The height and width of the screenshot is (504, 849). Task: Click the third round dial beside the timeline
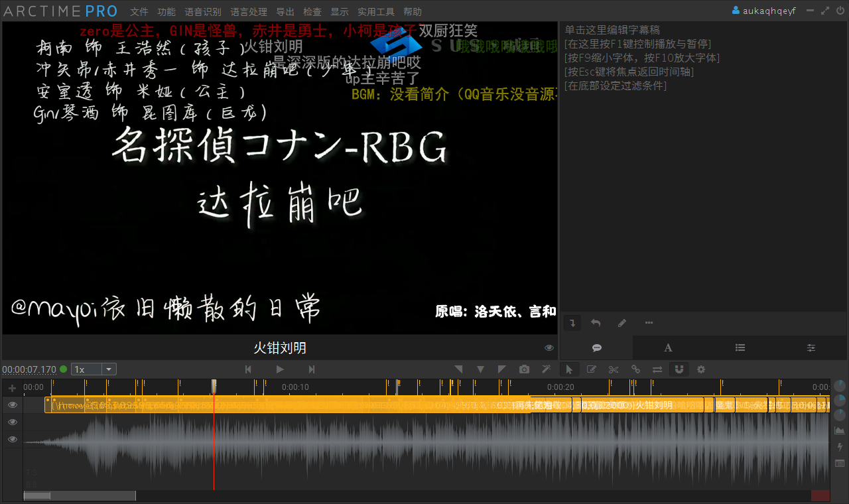pos(840,415)
